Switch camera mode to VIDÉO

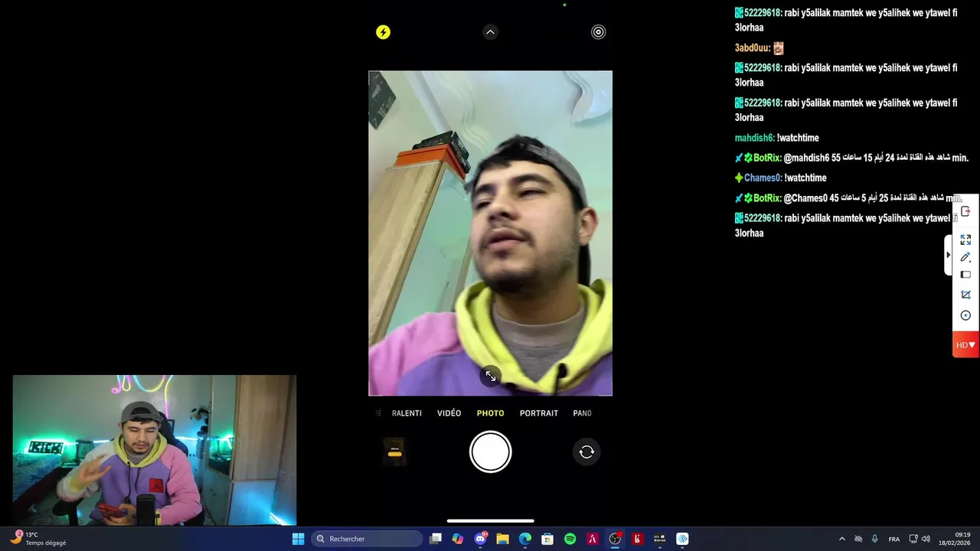click(x=449, y=413)
